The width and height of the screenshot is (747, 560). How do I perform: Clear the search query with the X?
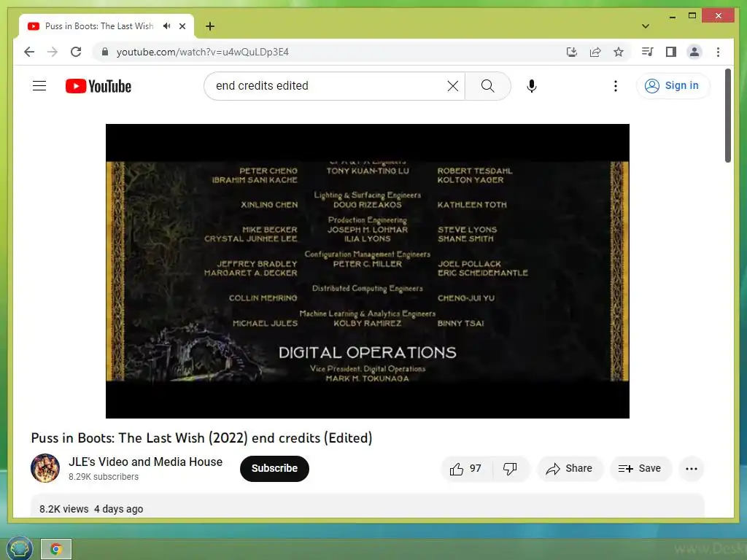coord(453,86)
